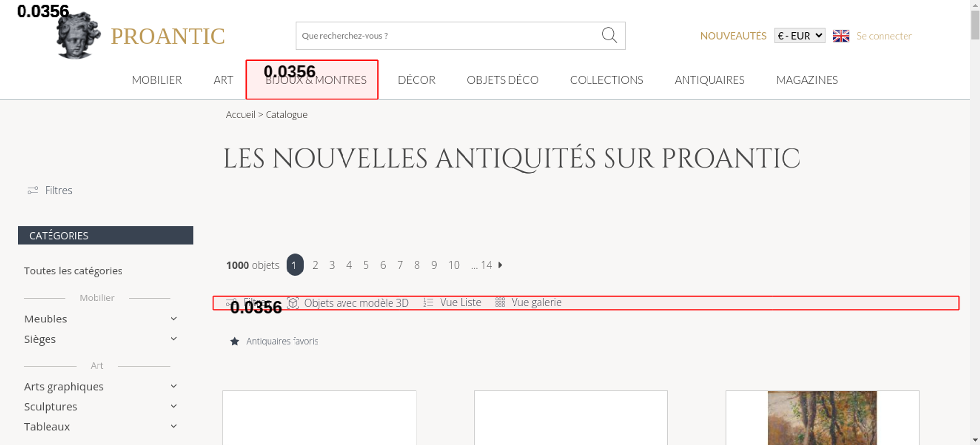This screenshot has height=445, width=980.
Task: Open the landscape painting thumbnail
Action: (822, 418)
